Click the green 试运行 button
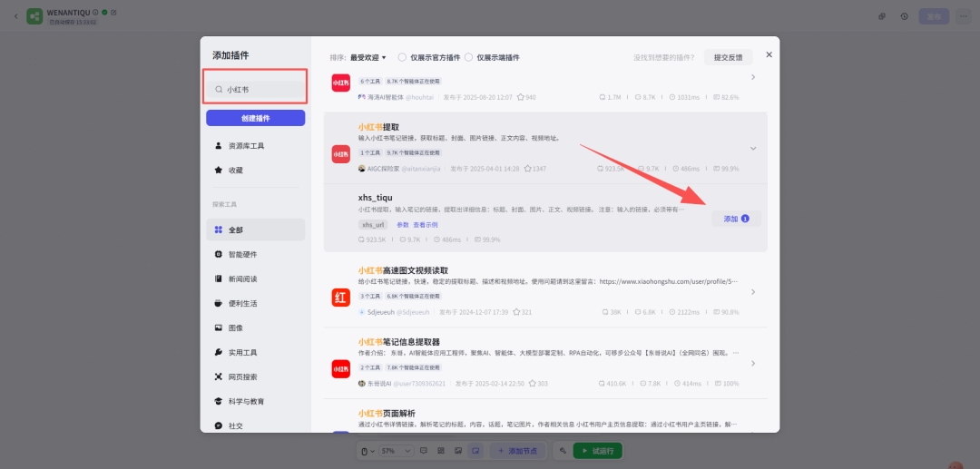The image size is (980, 469). [x=597, y=450]
